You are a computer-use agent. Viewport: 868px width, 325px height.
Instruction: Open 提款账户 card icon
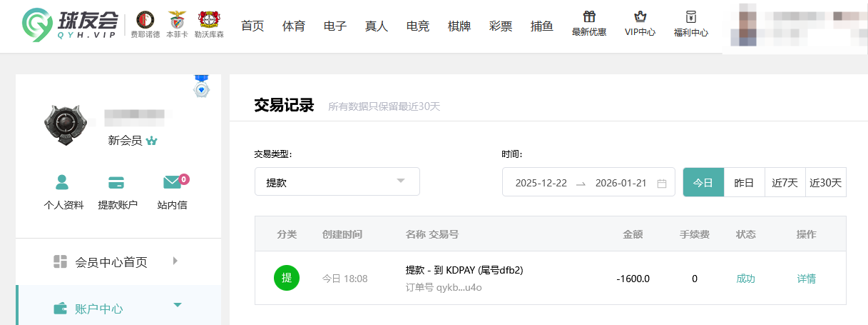[116, 182]
